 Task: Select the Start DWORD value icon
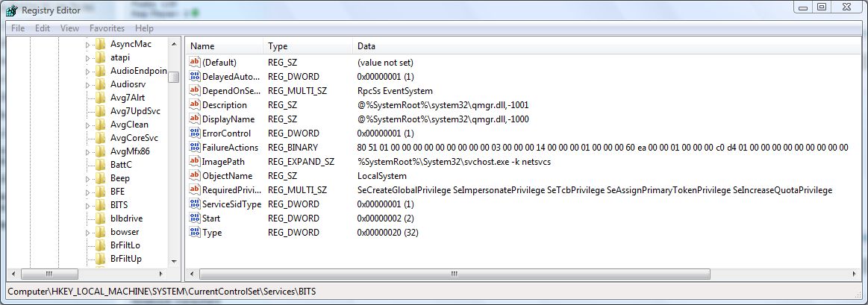(x=194, y=218)
